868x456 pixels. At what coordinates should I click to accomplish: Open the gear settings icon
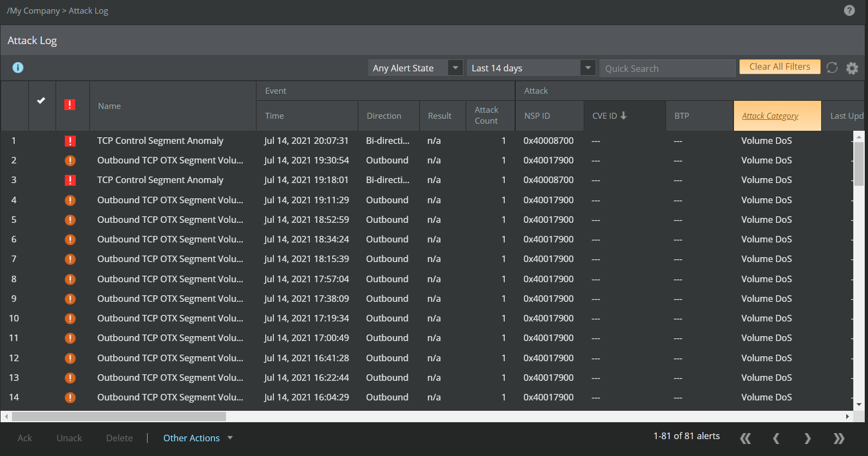(x=852, y=68)
